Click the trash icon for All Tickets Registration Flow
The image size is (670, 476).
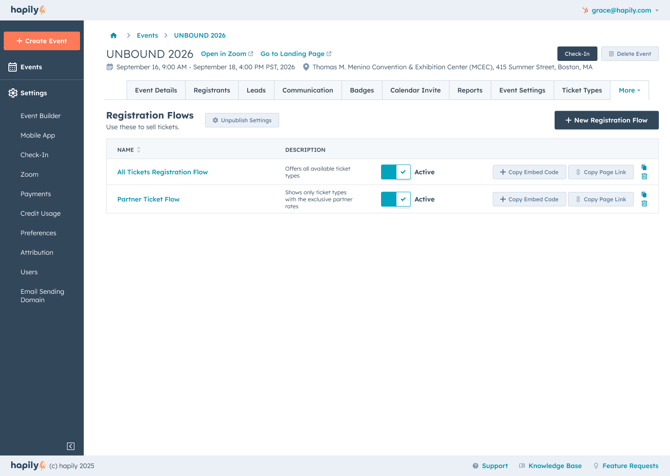644,176
